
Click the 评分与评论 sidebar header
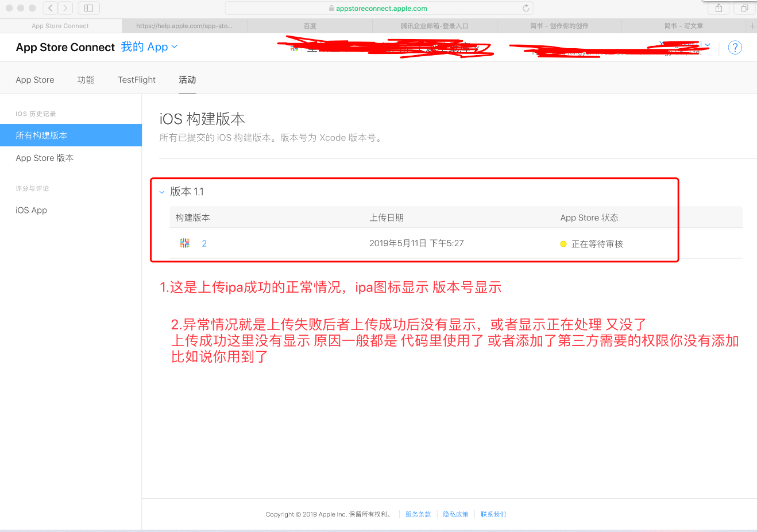(32, 188)
